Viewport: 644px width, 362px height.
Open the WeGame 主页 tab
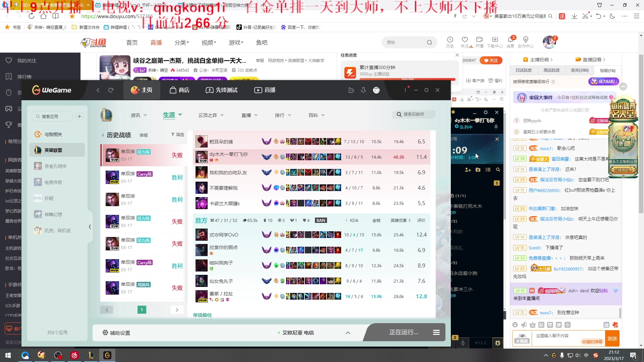pyautogui.click(x=142, y=90)
